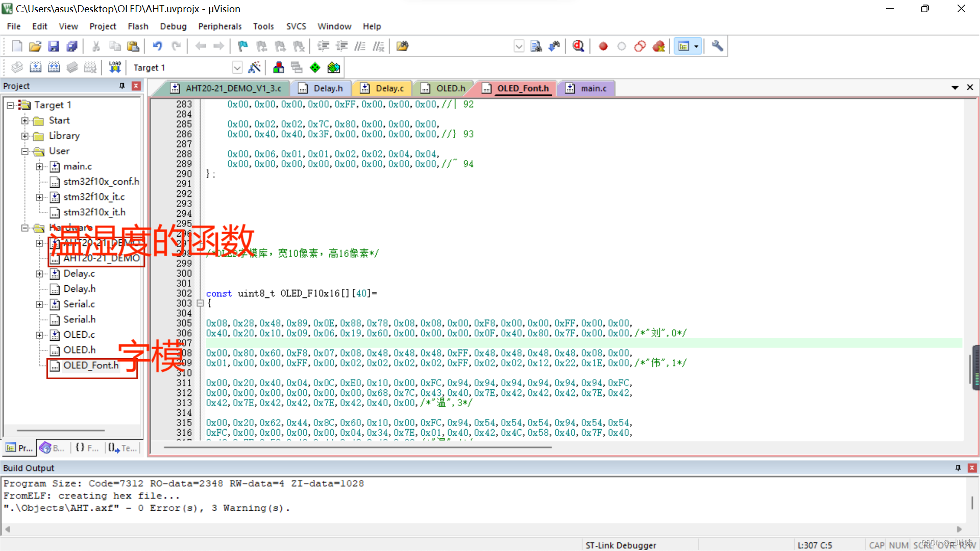Click the New file icon

point(17,46)
